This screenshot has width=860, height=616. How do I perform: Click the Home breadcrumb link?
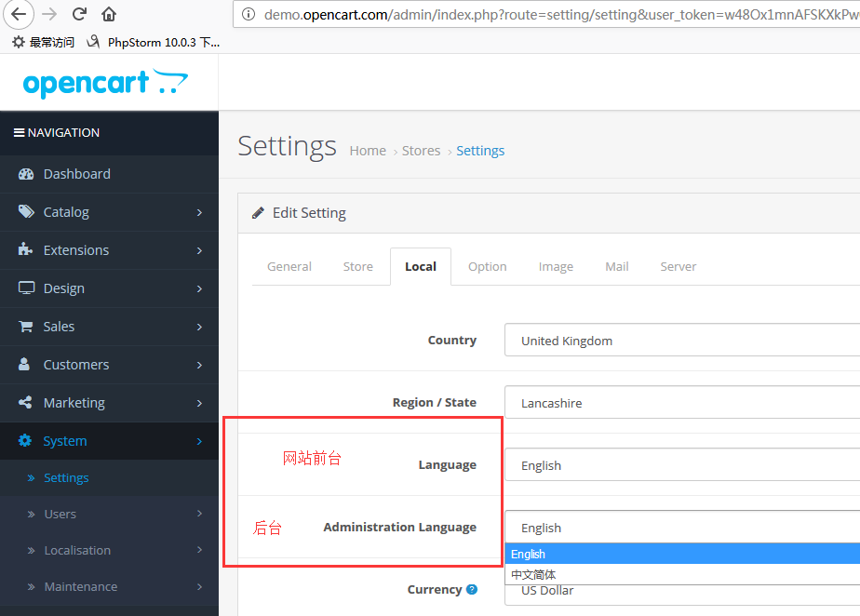[x=368, y=151]
